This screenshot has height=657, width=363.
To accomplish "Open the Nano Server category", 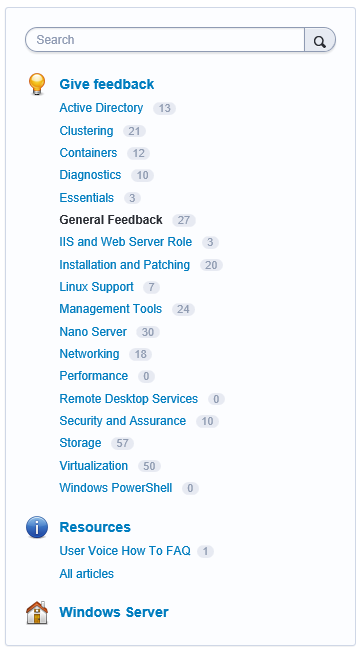I will click(x=93, y=332).
